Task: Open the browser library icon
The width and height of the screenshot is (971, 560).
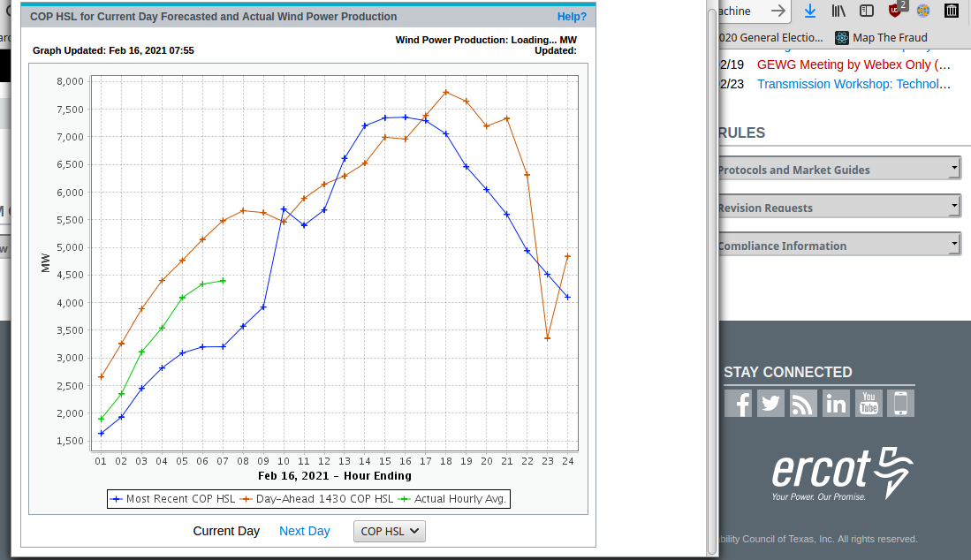Action: click(838, 11)
